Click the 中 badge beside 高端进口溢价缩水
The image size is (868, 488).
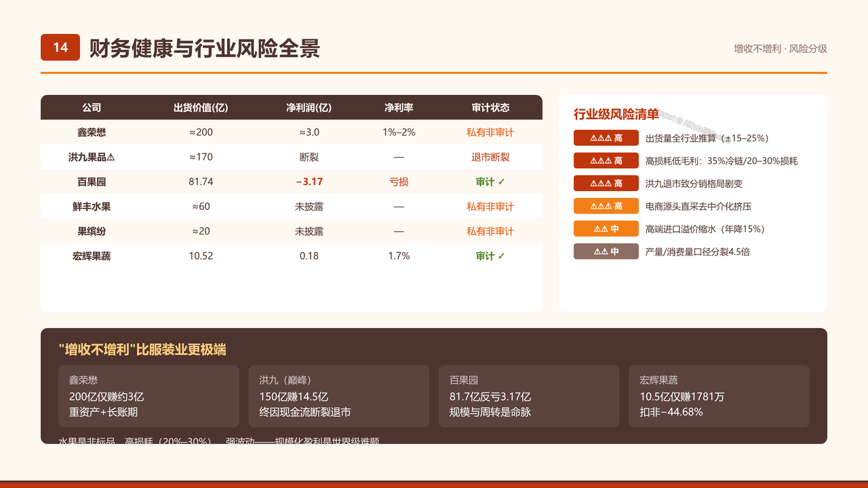pyautogui.click(x=606, y=229)
